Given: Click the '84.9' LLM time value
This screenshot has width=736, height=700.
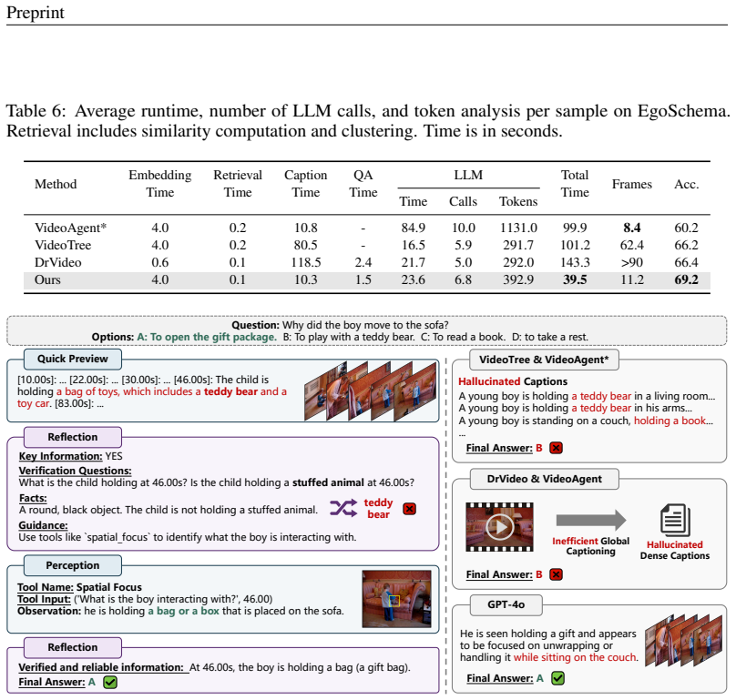Looking at the screenshot, I should [x=413, y=228].
